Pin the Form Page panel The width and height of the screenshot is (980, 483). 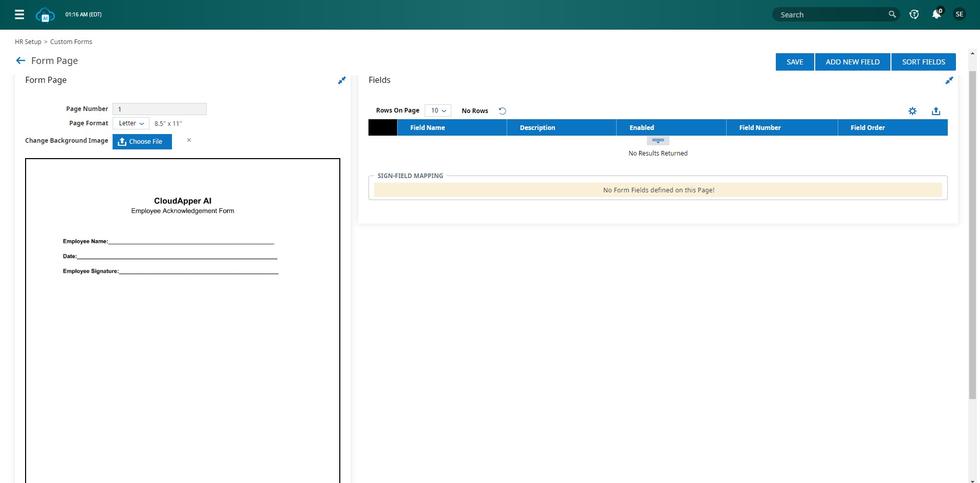click(x=342, y=80)
